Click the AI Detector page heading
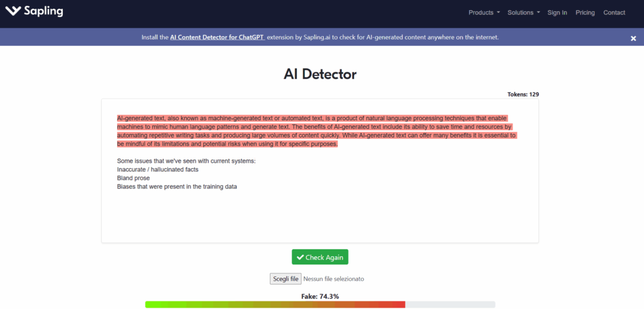 coord(319,74)
